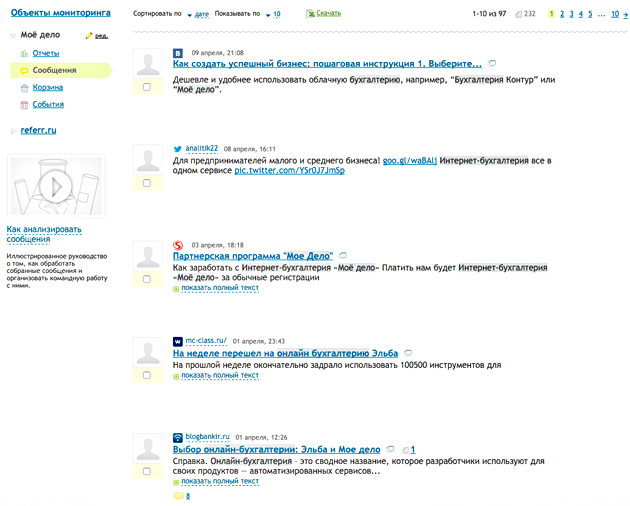Click the yellow comments icon next to 8
The image size is (630, 506).
tap(179, 496)
